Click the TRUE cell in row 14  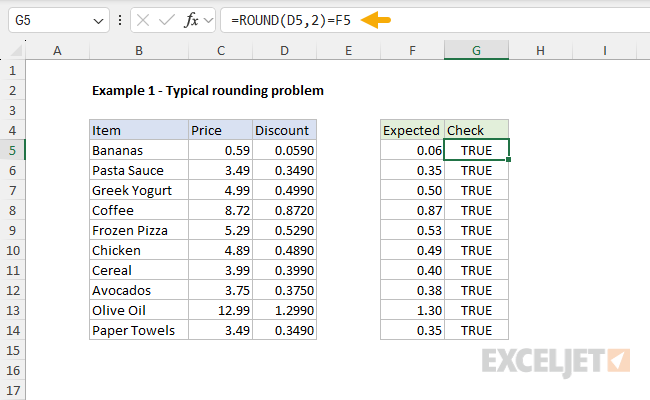476,330
